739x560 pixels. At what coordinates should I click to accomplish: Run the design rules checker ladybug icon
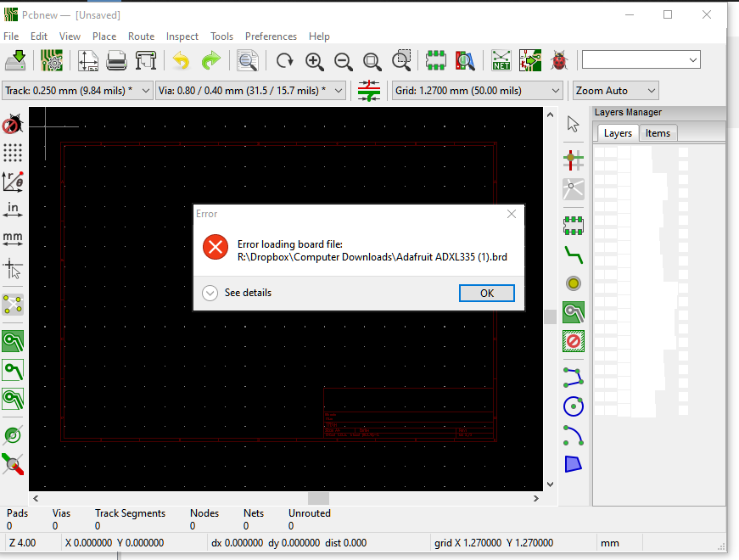[x=558, y=61]
